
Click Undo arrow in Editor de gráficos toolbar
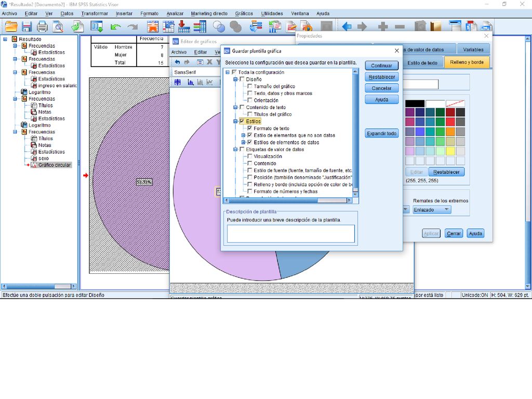click(178, 62)
